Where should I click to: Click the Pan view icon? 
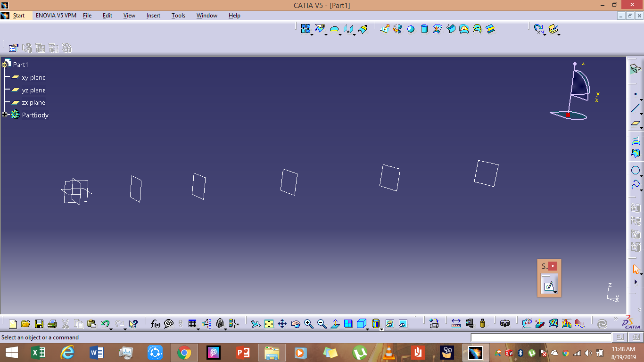click(282, 324)
